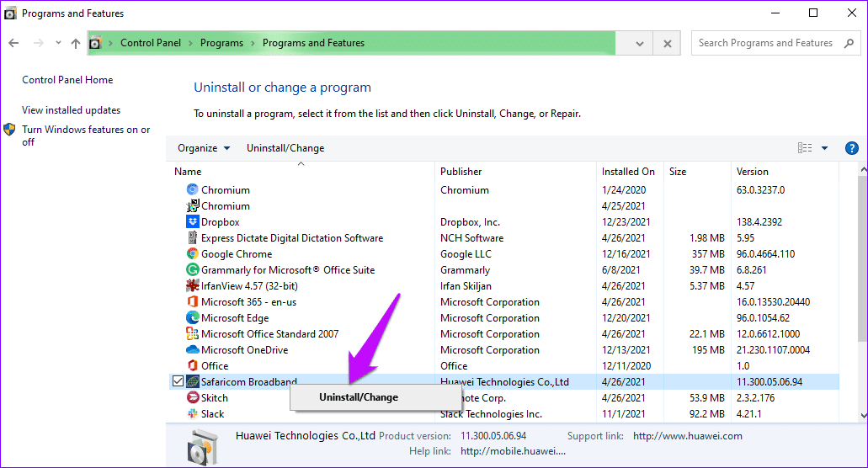Image resolution: width=868 pixels, height=468 pixels.
Task: Click the Slack program icon
Action: (x=192, y=414)
